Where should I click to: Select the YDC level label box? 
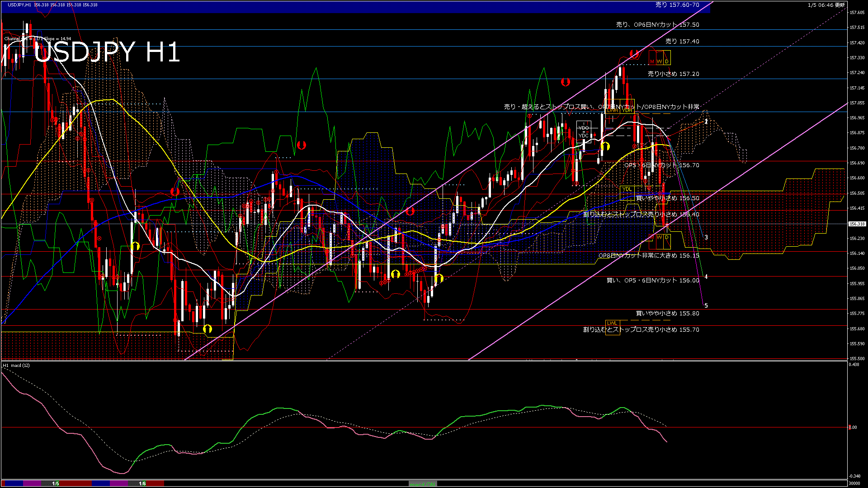pos(584,136)
